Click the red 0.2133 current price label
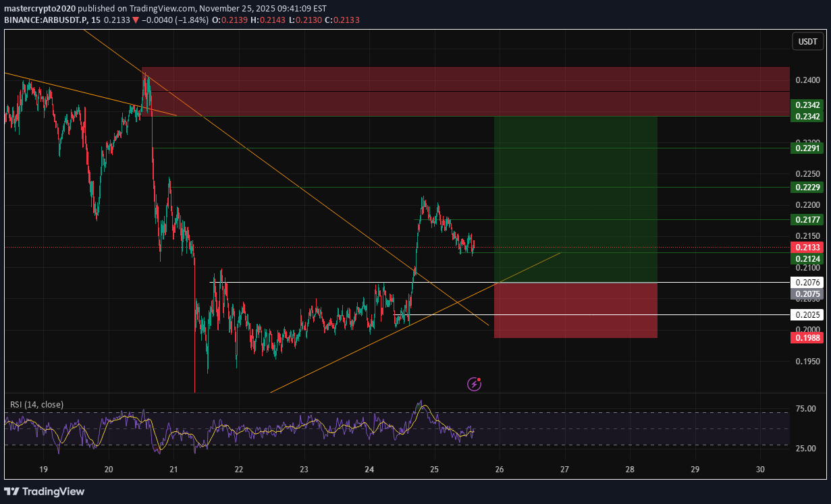Screen dimensions: 831x504 pos(806,248)
